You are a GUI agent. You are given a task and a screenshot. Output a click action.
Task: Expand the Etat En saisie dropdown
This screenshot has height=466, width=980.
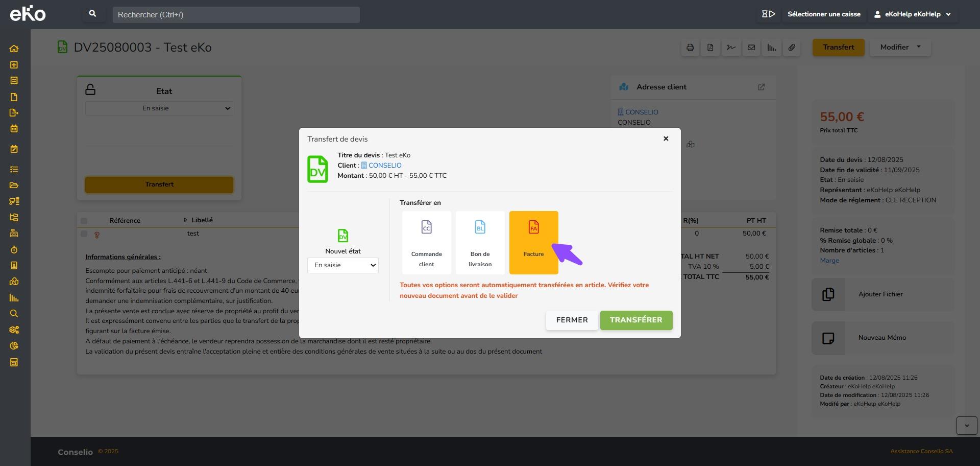pos(159,108)
